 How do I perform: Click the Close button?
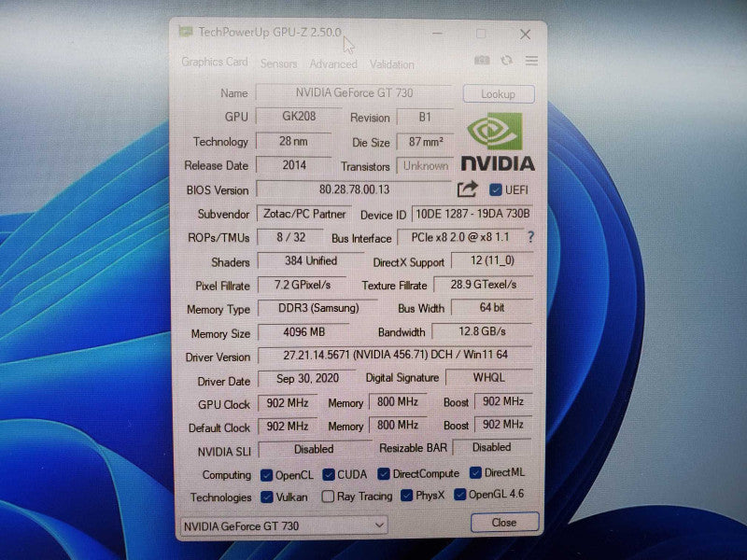[x=504, y=523]
